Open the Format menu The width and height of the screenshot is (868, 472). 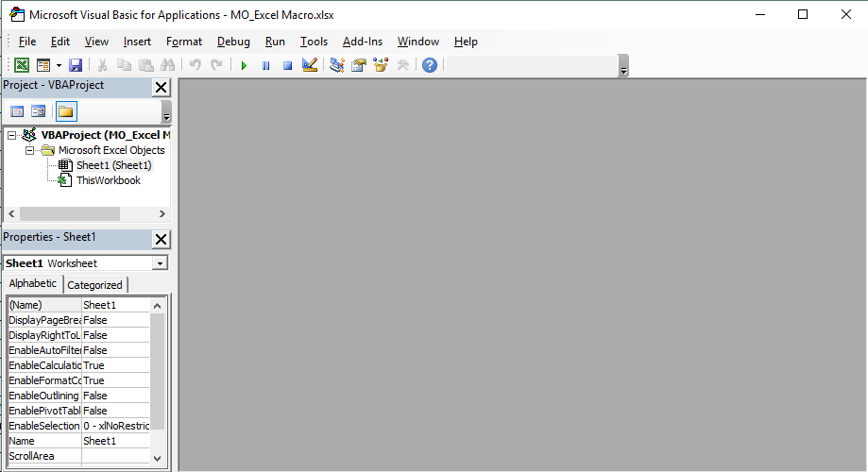pyautogui.click(x=184, y=42)
